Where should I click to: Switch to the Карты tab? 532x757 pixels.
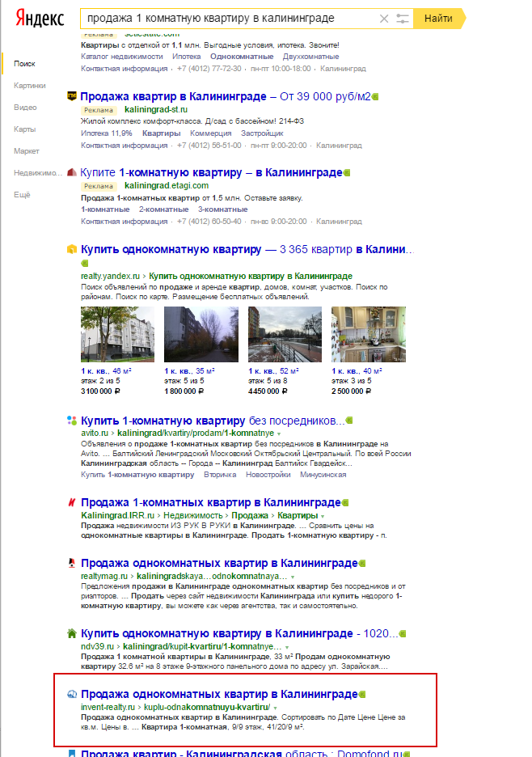pos(24,129)
